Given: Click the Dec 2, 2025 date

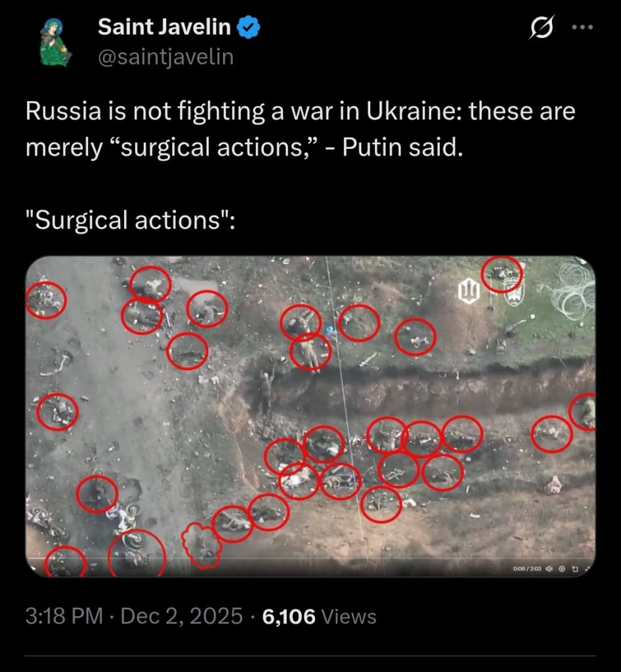Looking at the screenshot, I should pos(182,616).
